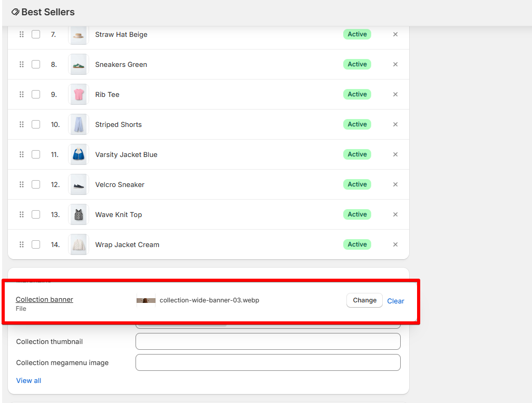Click the drag handle beside Striped Shorts
The height and width of the screenshot is (403, 532).
[22, 124]
